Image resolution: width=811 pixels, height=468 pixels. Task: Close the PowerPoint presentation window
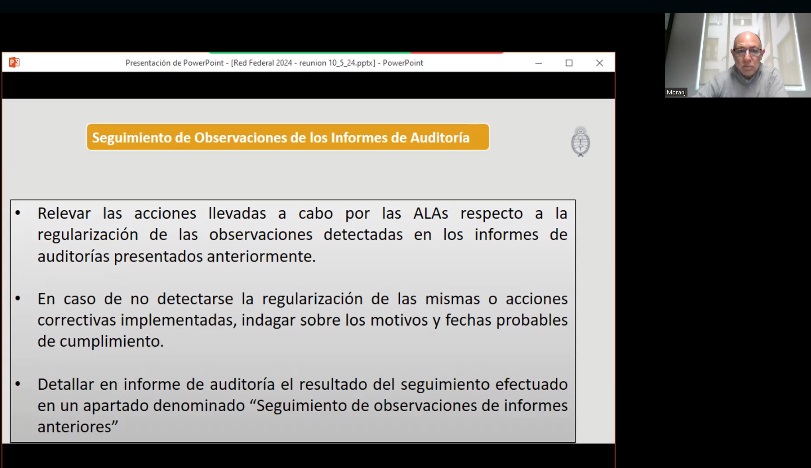[599, 63]
